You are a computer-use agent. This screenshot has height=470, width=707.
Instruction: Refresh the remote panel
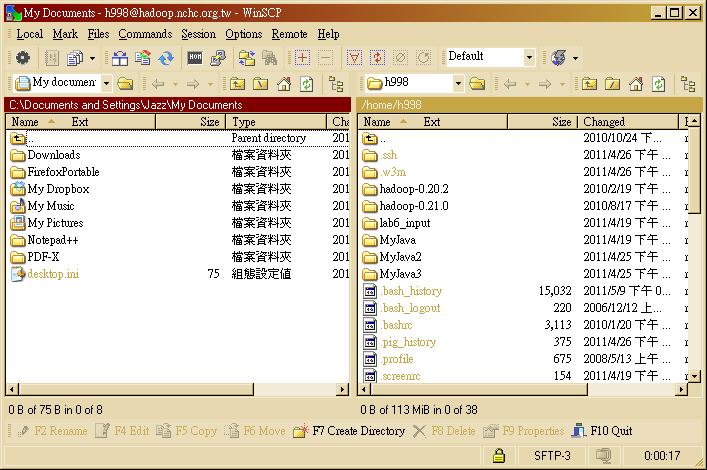658,84
